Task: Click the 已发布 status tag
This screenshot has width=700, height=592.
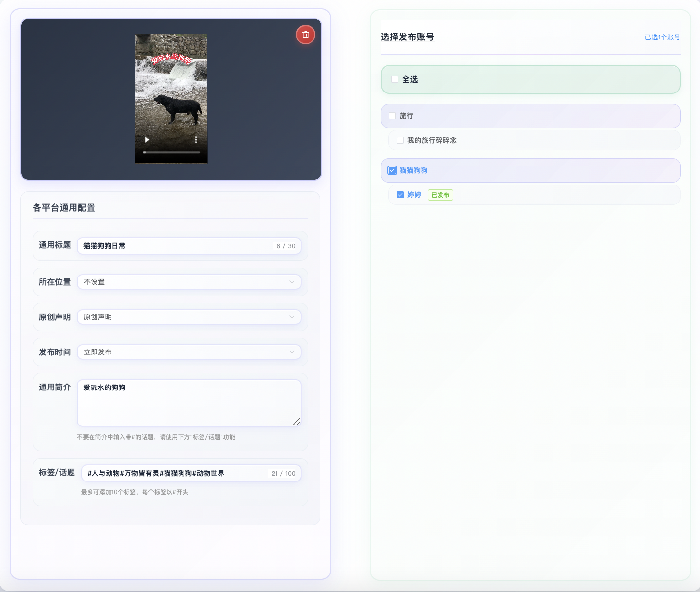Action: [x=440, y=195]
